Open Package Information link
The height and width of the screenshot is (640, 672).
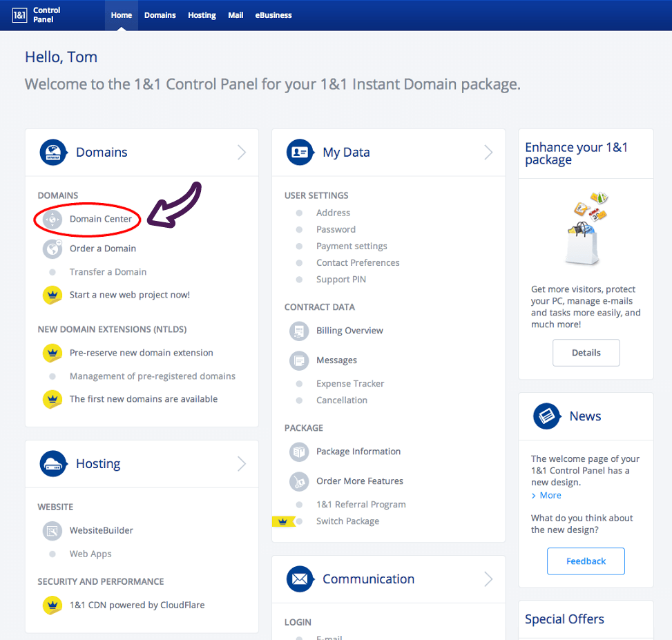click(358, 452)
